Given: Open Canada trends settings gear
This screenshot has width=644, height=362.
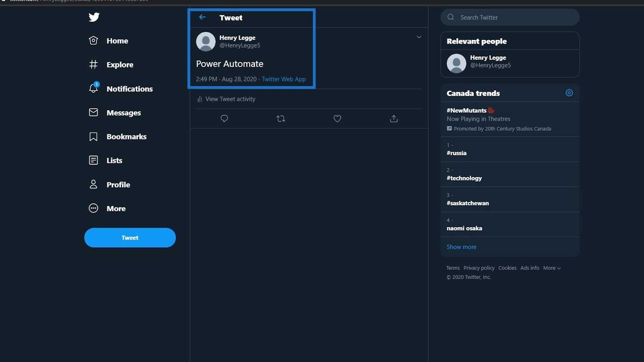Looking at the screenshot, I should 569,93.
